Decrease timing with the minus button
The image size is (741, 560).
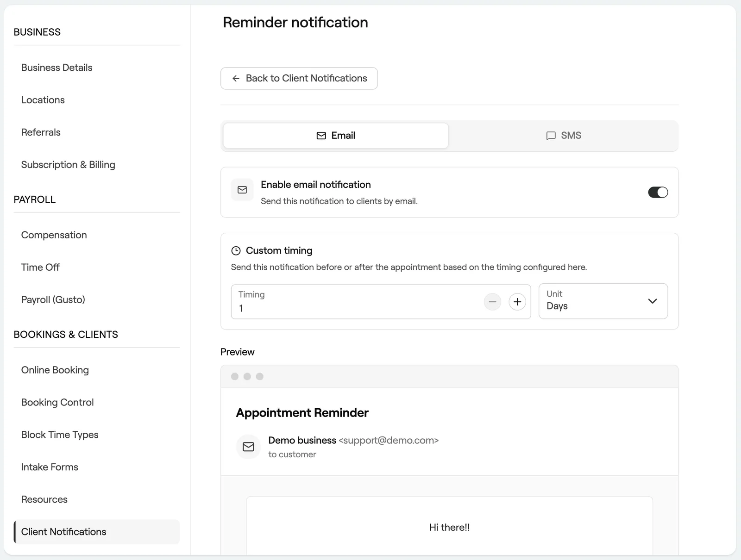click(x=492, y=302)
